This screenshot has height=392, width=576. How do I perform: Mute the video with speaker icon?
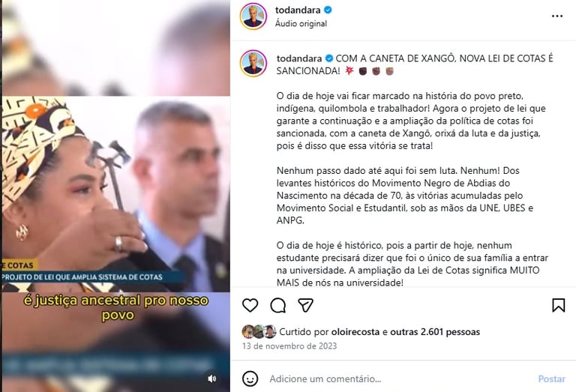pos(212,379)
